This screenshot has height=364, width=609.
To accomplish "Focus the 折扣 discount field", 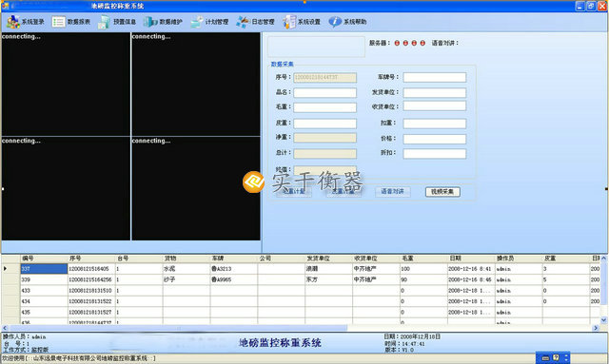I will (434, 154).
